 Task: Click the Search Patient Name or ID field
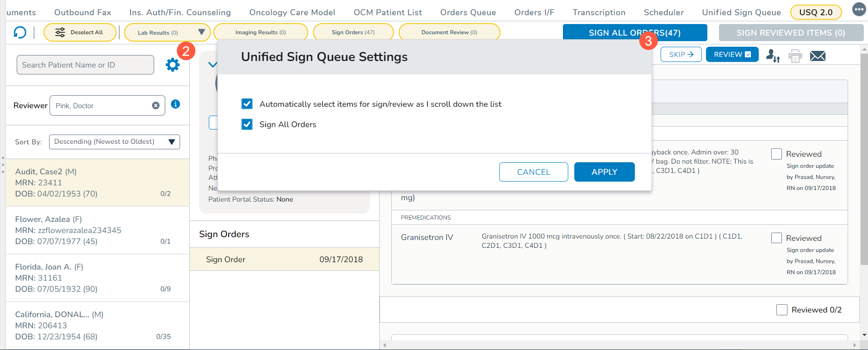85,65
